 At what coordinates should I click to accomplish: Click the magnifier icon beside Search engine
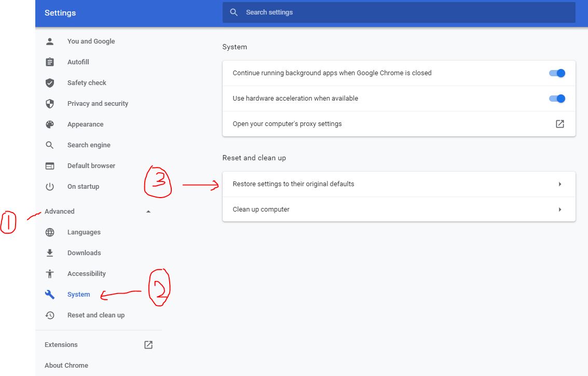[49, 145]
